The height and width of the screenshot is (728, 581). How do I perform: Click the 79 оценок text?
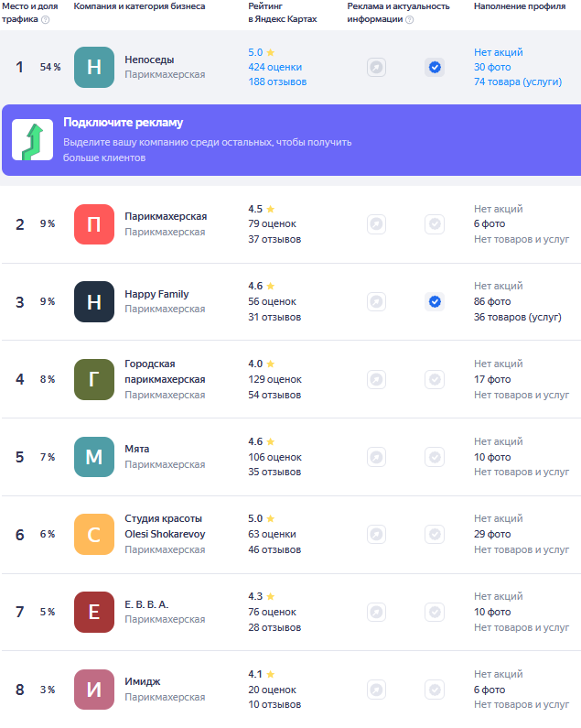point(272,223)
